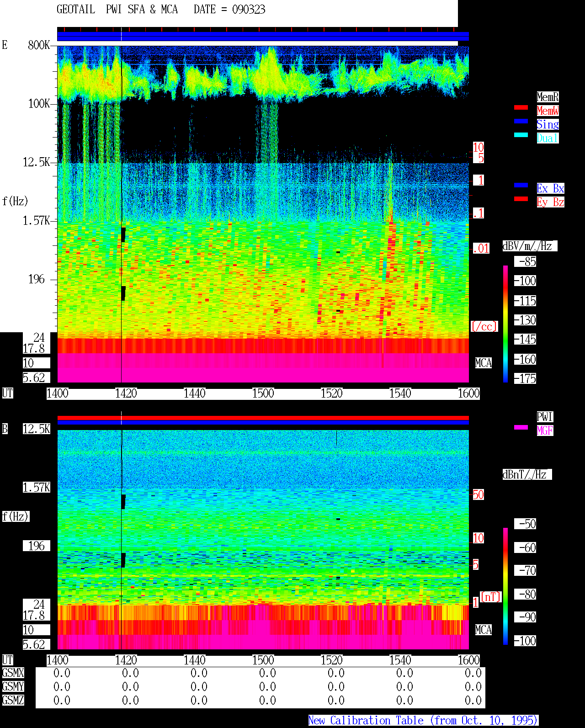Select the Dual legend label
Screen dimensions: 585x728
click(x=548, y=138)
